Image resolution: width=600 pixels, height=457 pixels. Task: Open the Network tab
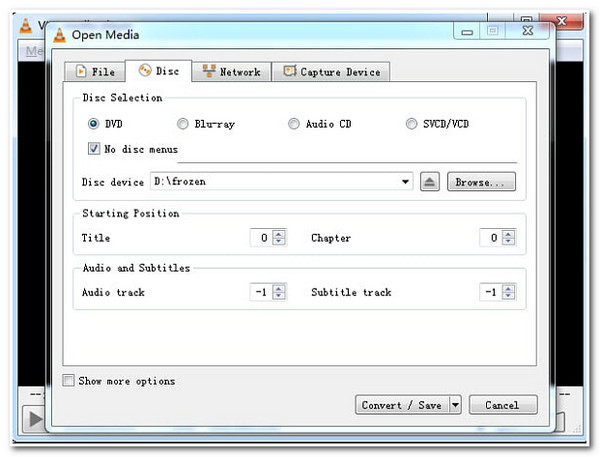pyautogui.click(x=232, y=72)
